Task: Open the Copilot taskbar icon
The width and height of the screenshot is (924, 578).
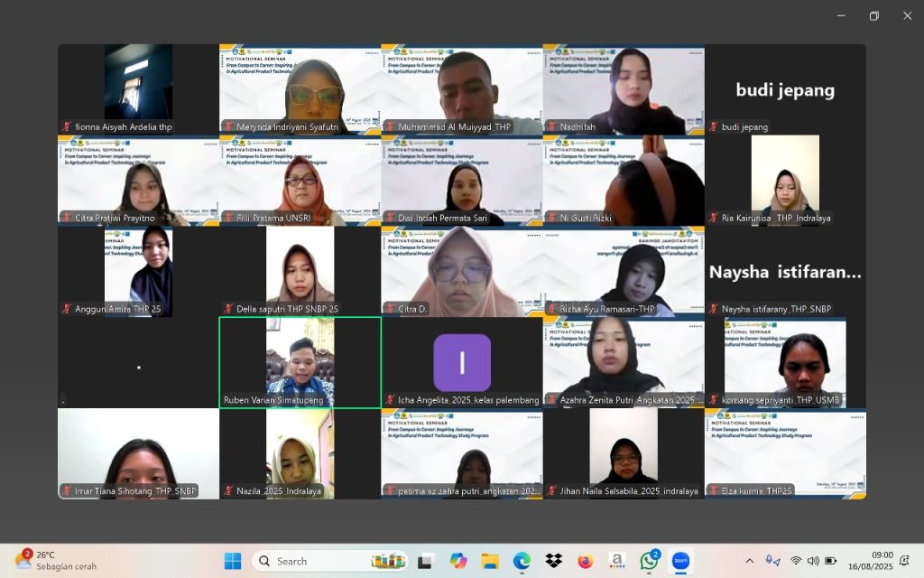Action: (x=458, y=561)
